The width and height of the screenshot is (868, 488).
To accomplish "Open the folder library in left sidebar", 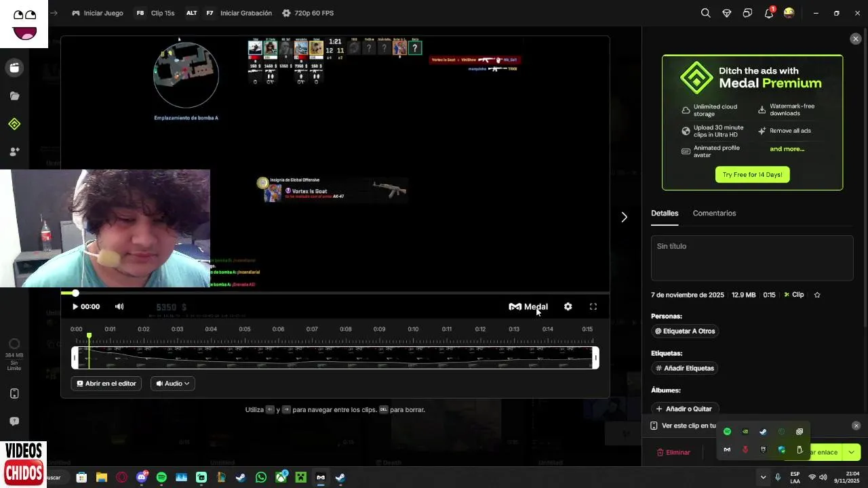I will (x=14, y=96).
